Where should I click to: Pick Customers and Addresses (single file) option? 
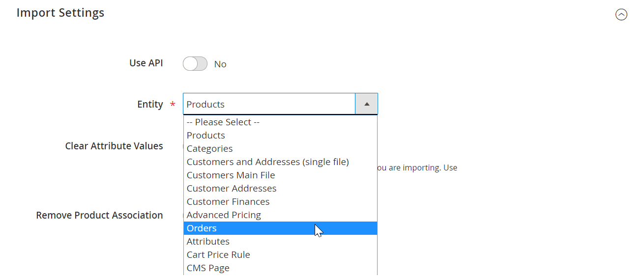pyautogui.click(x=267, y=162)
